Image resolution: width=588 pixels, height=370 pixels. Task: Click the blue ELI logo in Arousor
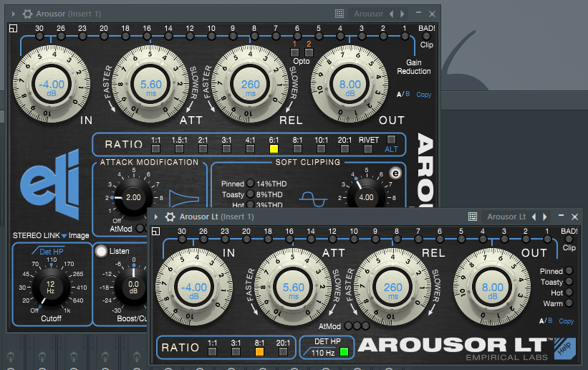point(50,184)
